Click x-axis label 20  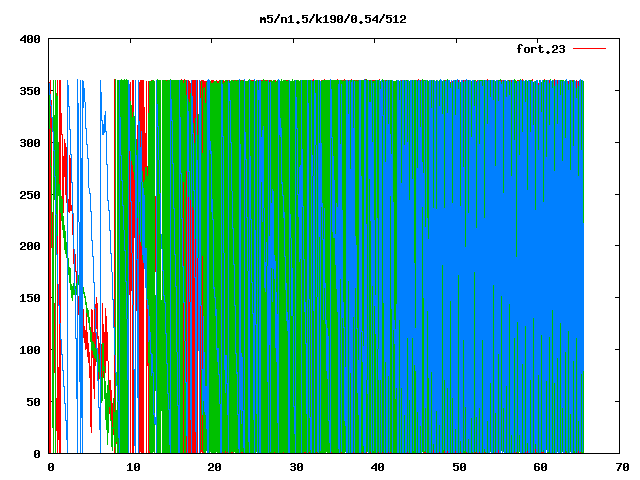click(214, 467)
